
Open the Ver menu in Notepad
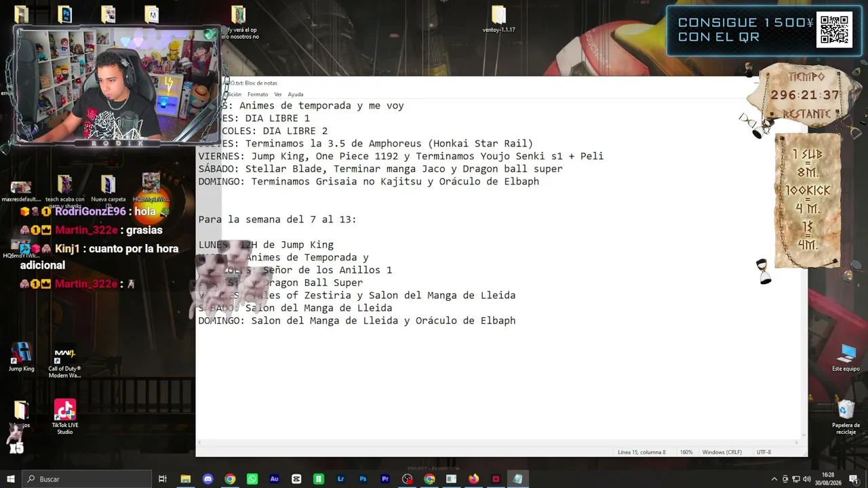pos(278,94)
